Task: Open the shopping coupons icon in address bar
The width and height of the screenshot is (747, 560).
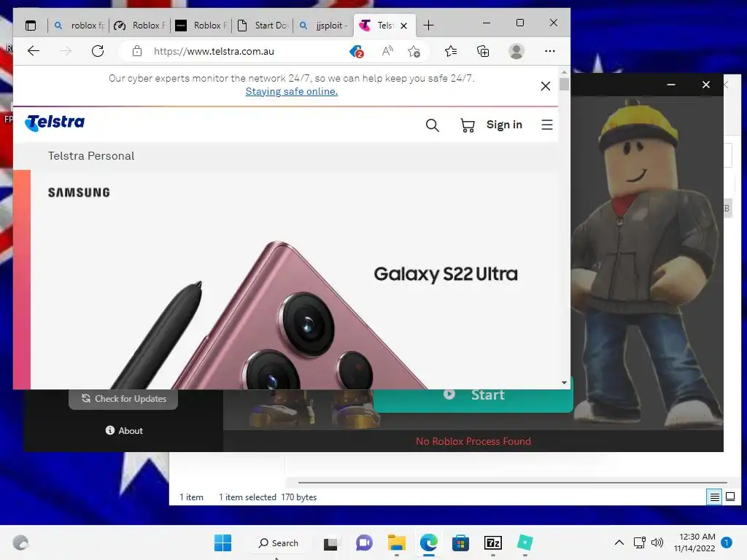Action: (x=356, y=52)
